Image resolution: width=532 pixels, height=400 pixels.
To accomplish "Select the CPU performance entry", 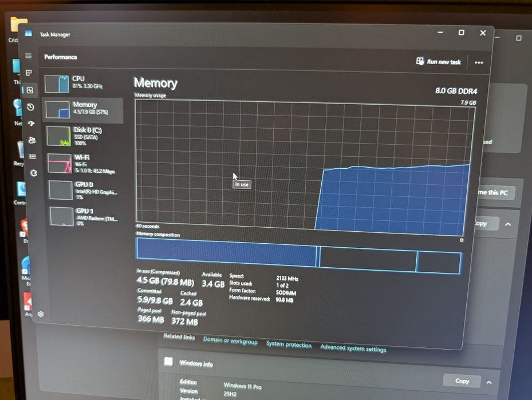I will tap(82, 84).
